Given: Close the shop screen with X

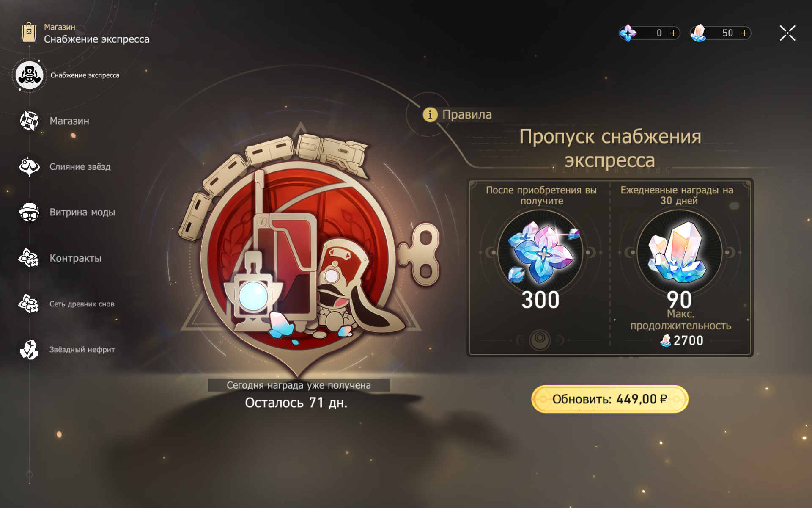Looking at the screenshot, I should click(x=787, y=33).
